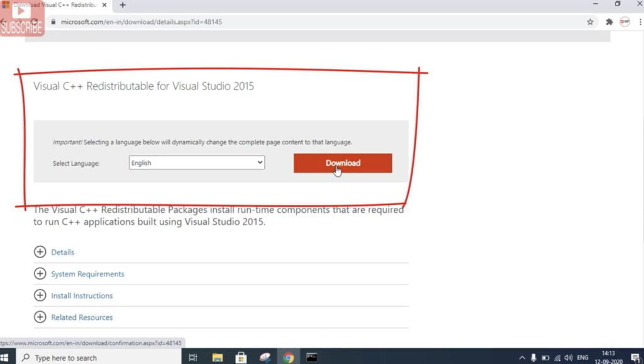Launch Microsoft Store from the taskbar

[241, 356]
